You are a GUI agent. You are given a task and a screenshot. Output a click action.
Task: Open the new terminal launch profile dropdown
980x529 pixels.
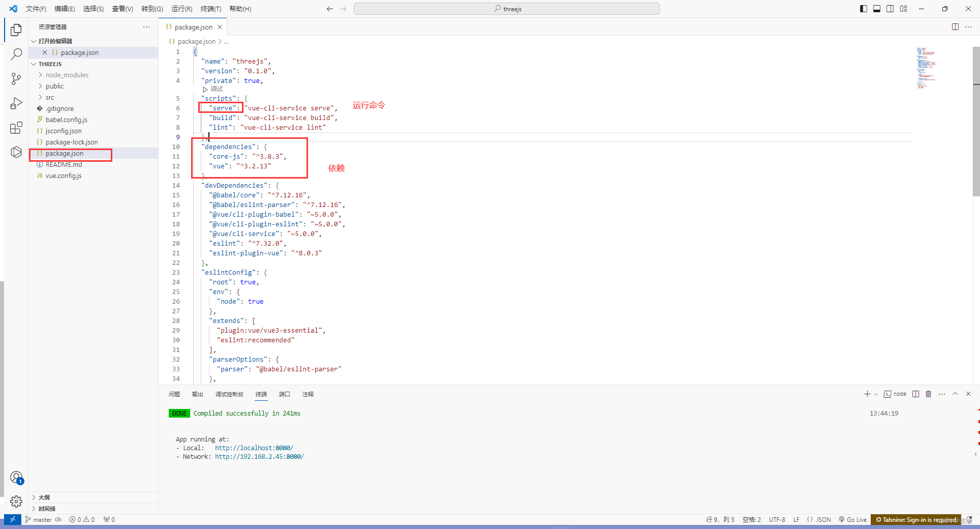(x=876, y=394)
